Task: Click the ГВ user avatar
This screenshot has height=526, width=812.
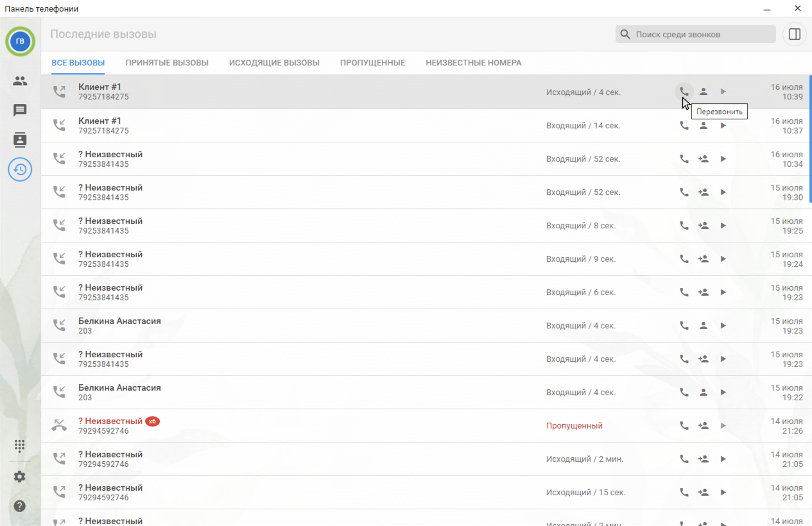Action: [x=20, y=42]
